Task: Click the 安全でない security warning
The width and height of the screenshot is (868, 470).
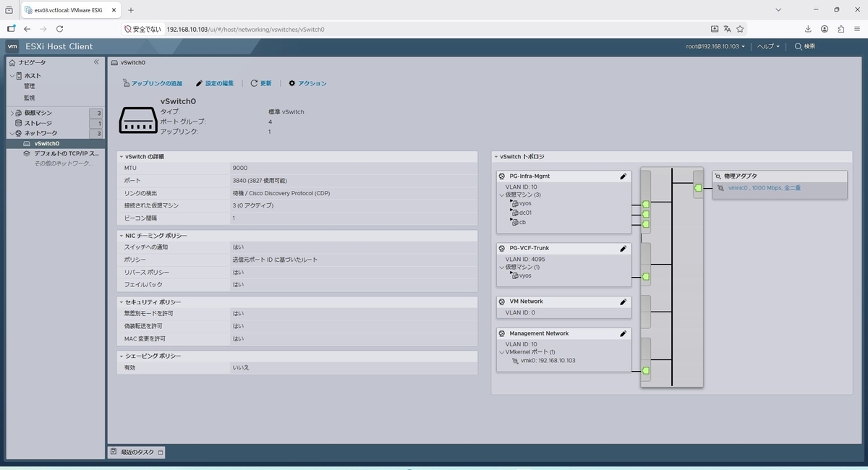Action: 142,29
